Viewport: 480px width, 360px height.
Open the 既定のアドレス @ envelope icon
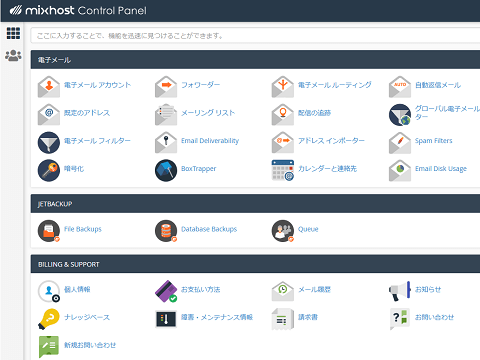tap(49, 114)
